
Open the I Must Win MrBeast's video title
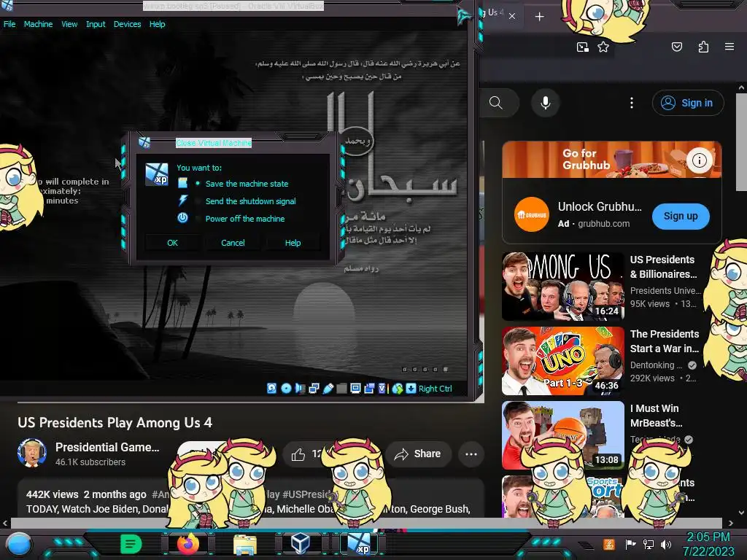656,415
